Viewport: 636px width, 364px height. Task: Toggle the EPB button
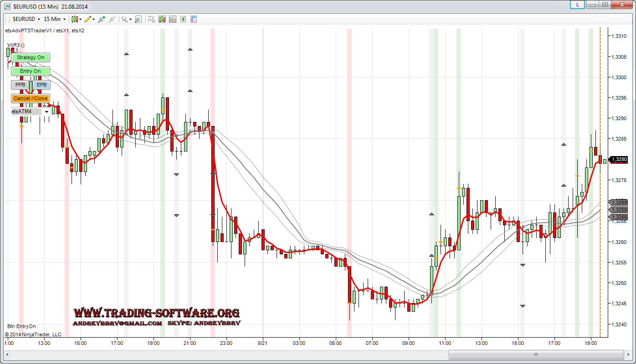coord(41,85)
